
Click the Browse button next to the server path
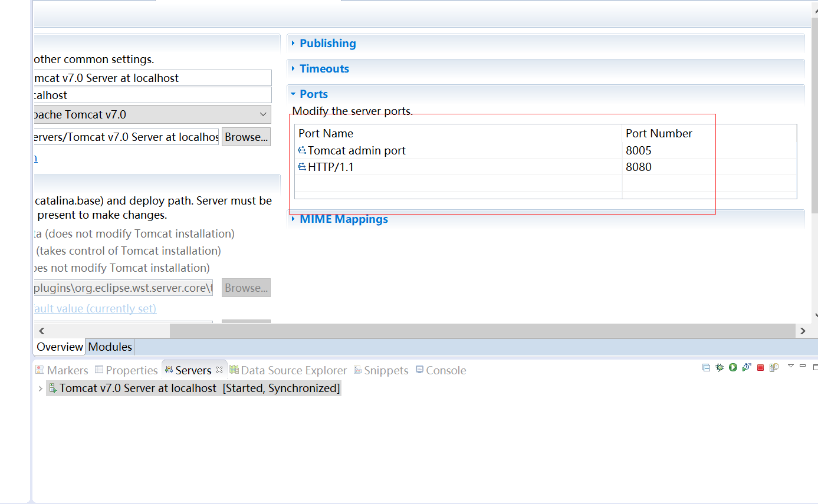click(246, 136)
